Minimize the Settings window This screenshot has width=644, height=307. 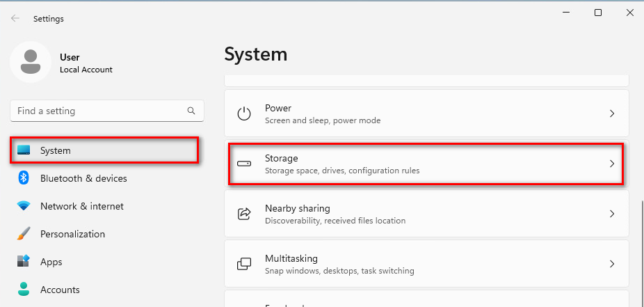pyautogui.click(x=566, y=13)
